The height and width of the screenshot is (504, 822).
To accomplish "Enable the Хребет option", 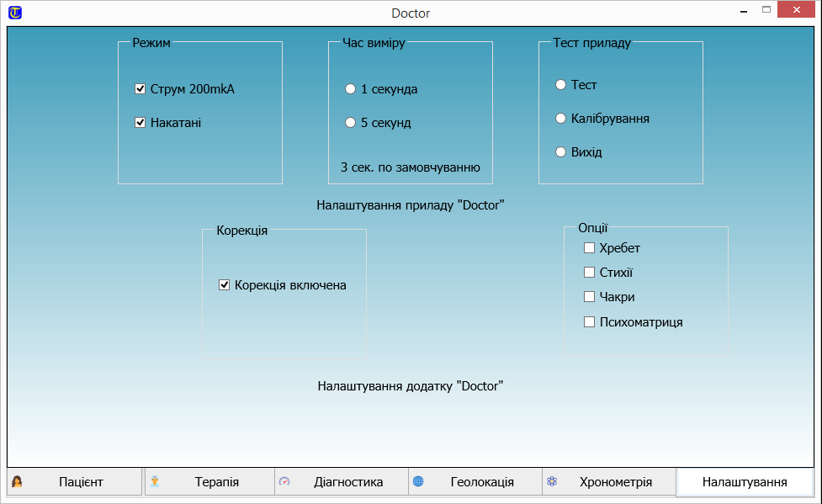I will click(x=590, y=248).
